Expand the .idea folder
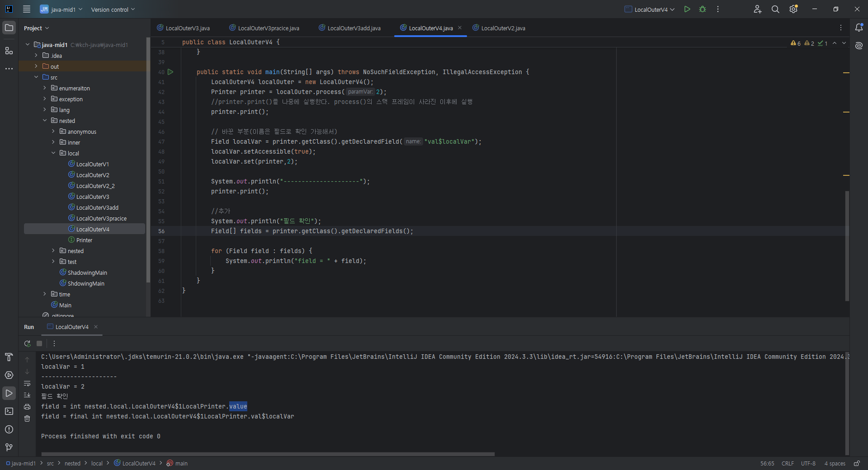 click(36, 56)
